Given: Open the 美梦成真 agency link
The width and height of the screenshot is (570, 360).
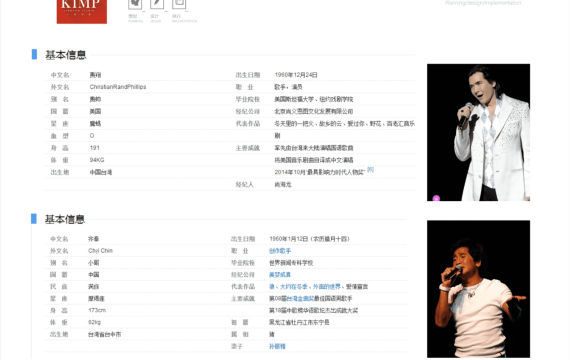Looking at the screenshot, I should click(280, 275).
